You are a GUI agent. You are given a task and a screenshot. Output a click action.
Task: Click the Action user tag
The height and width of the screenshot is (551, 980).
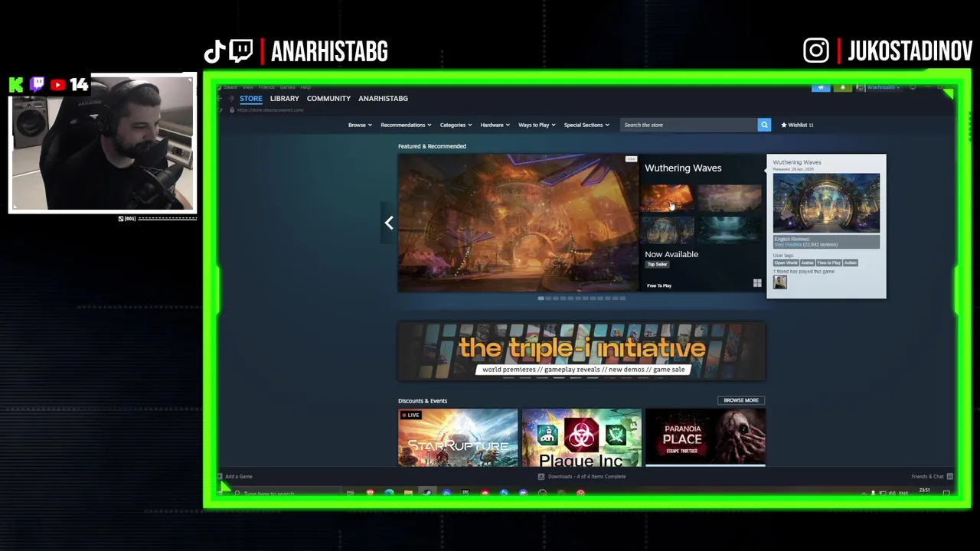tap(850, 262)
